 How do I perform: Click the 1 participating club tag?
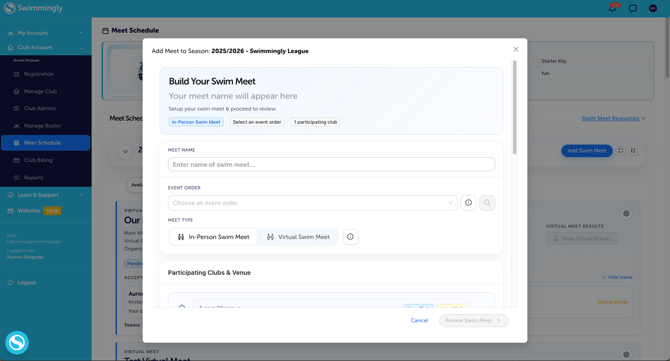[x=315, y=122]
